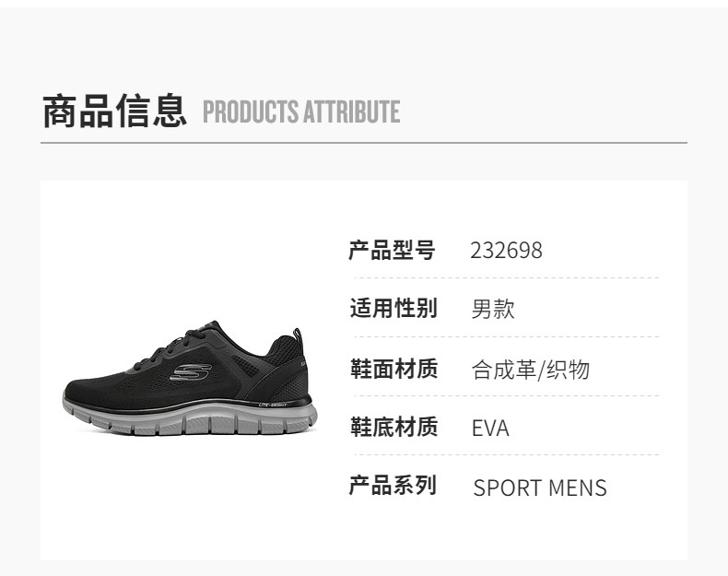Viewport: 728px width, 576px height.
Task: Click the black Skechers shoe image
Action: (x=190, y=378)
